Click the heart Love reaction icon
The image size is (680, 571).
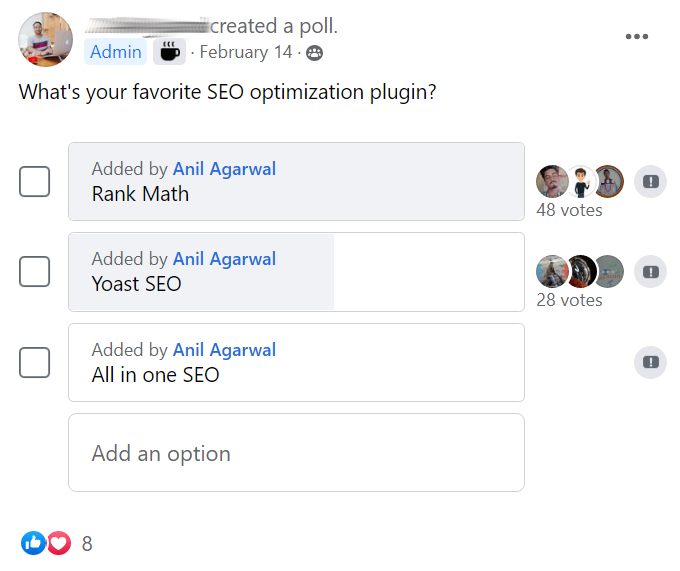(59, 543)
